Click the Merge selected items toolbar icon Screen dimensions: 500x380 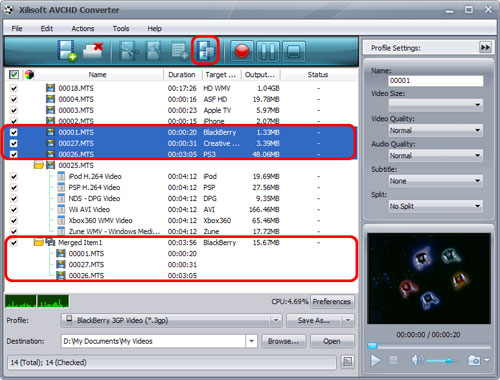205,51
